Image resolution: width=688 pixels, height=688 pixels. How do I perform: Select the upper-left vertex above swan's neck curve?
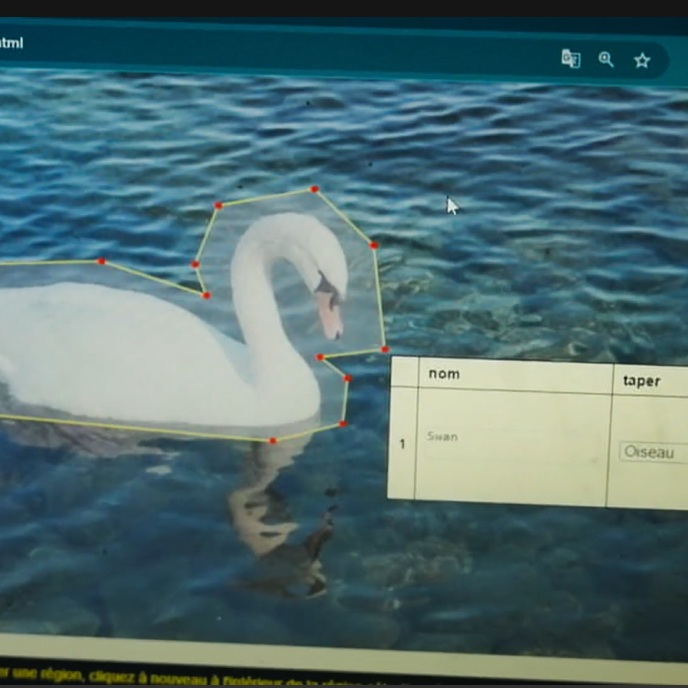[218, 206]
